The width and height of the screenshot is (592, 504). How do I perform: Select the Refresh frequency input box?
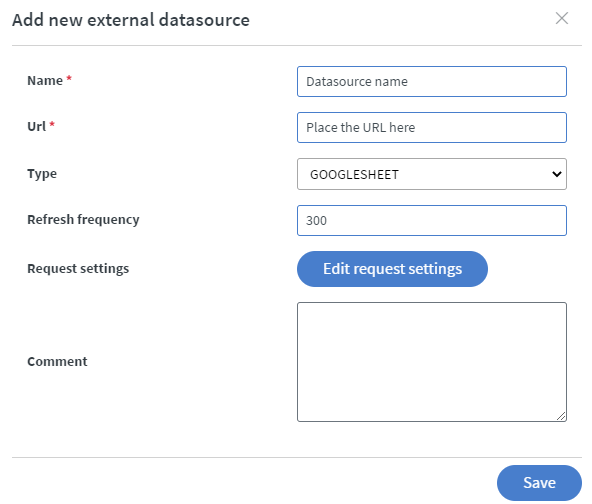pyautogui.click(x=432, y=220)
